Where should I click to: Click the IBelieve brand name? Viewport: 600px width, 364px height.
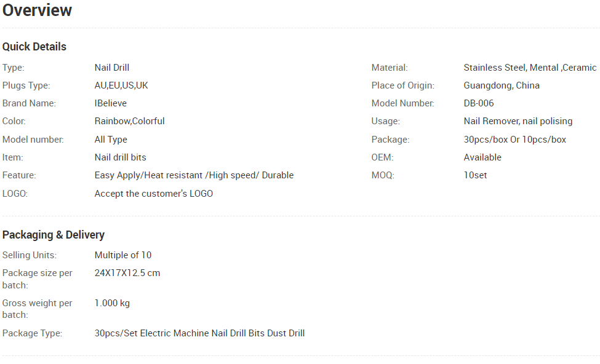[111, 103]
